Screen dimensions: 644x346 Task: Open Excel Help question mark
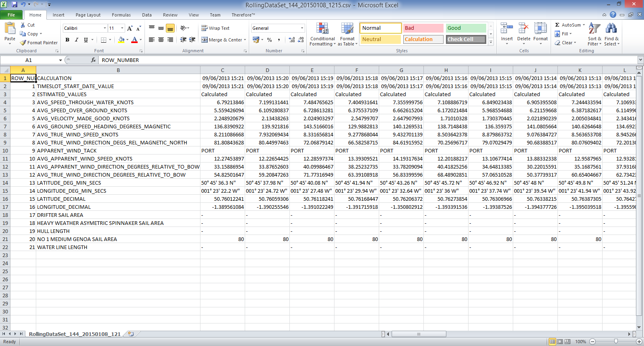[613, 14]
